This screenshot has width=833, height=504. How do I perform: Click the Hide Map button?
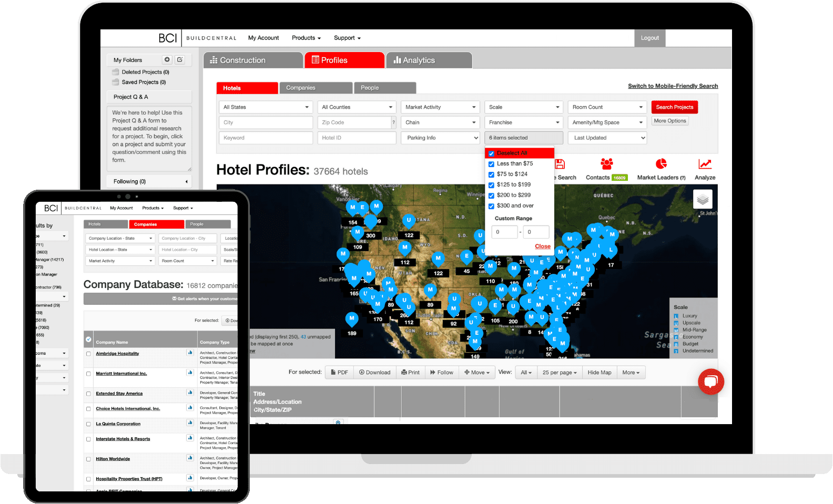coord(600,373)
